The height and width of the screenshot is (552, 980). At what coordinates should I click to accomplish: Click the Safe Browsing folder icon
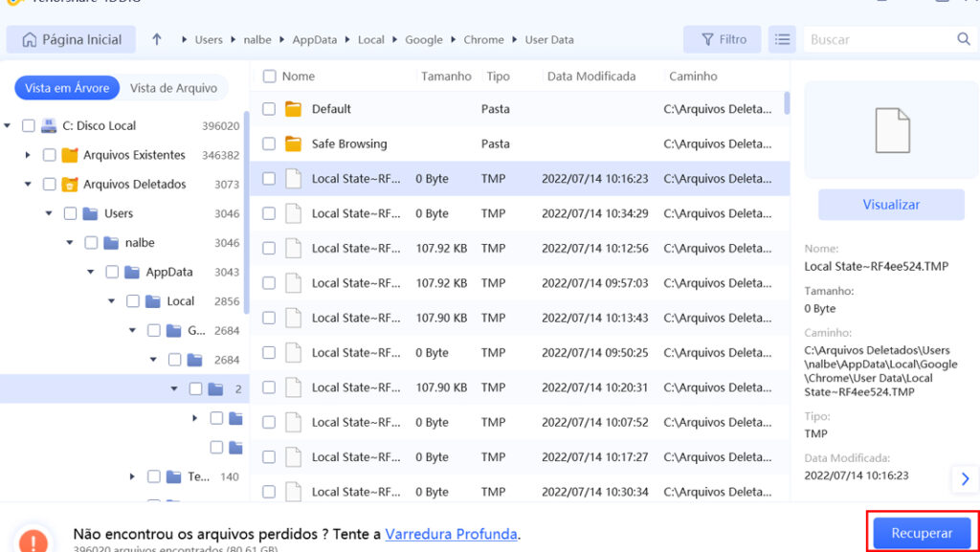click(x=293, y=144)
